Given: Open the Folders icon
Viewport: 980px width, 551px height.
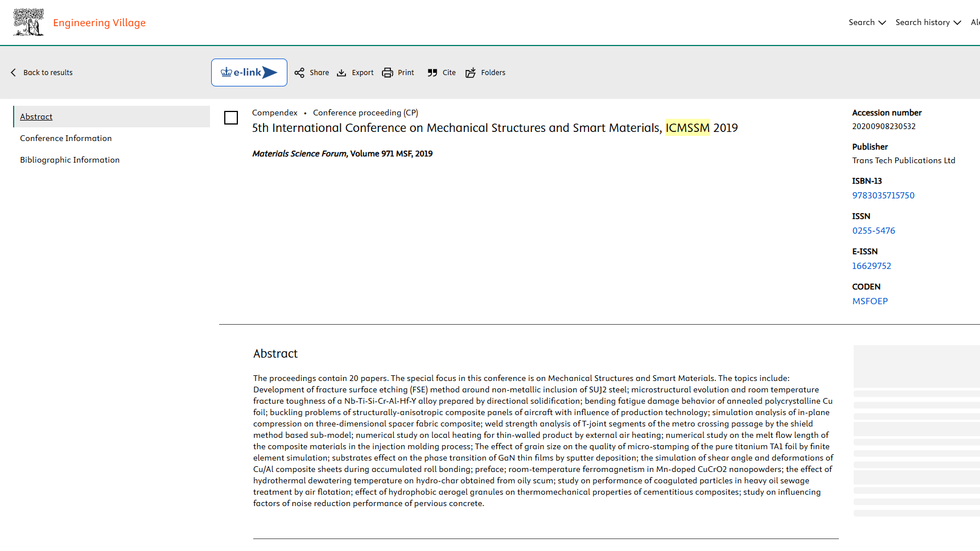Looking at the screenshot, I should pos(471,73).
